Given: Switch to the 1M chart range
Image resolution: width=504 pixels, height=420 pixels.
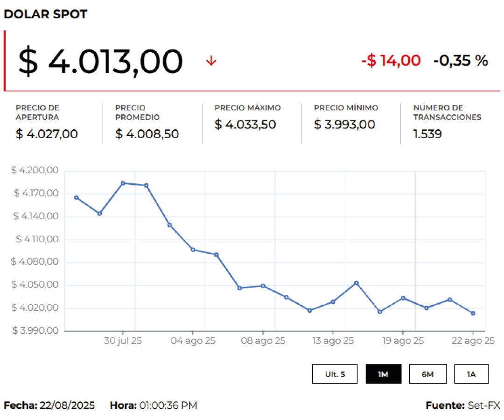Looking at the screenshot, I should pos(383,374).
